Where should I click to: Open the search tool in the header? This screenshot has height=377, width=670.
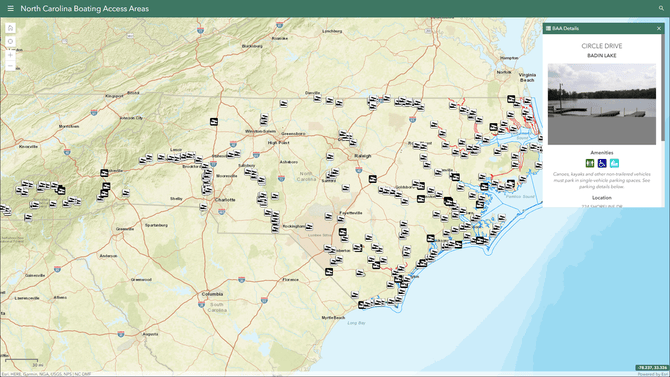pyautogui.click(x=661, y=8)
